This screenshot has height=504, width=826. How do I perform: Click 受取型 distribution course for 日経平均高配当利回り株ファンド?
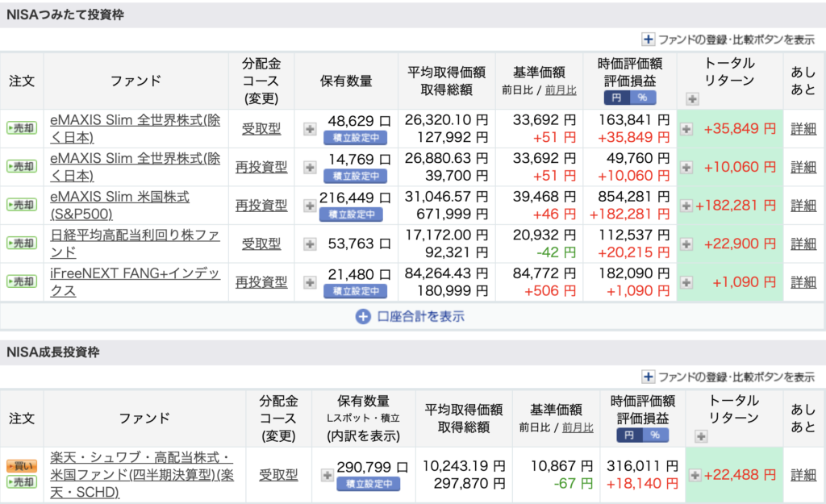[261, 244]
